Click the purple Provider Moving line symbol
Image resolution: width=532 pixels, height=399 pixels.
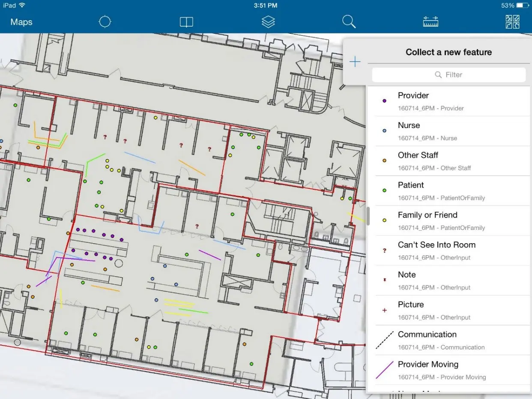click(x=385, y=370)
